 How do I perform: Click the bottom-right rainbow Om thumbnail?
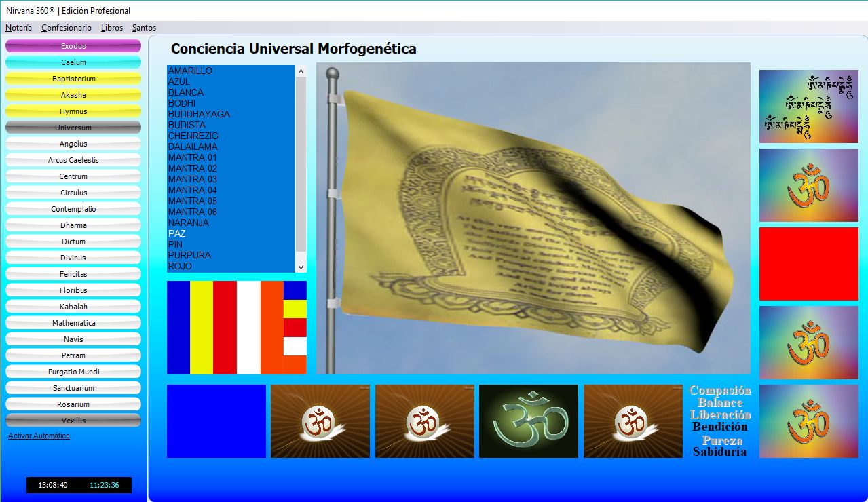[x=809, y=421]
